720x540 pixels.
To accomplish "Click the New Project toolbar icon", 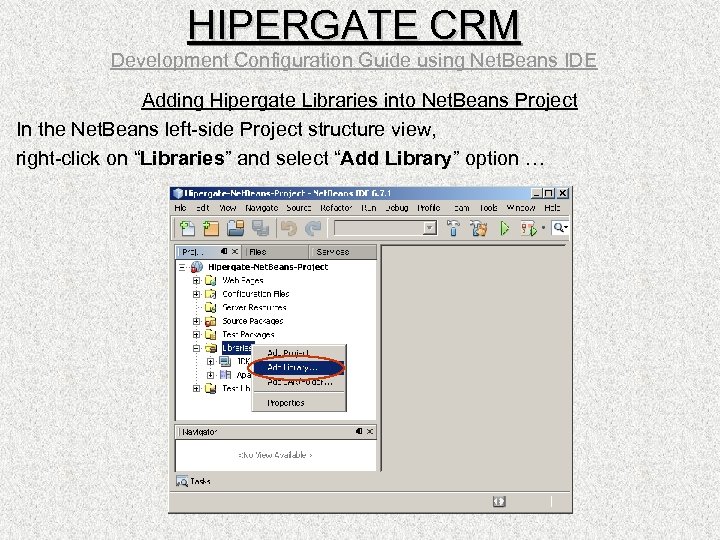I will coord(211,228).
